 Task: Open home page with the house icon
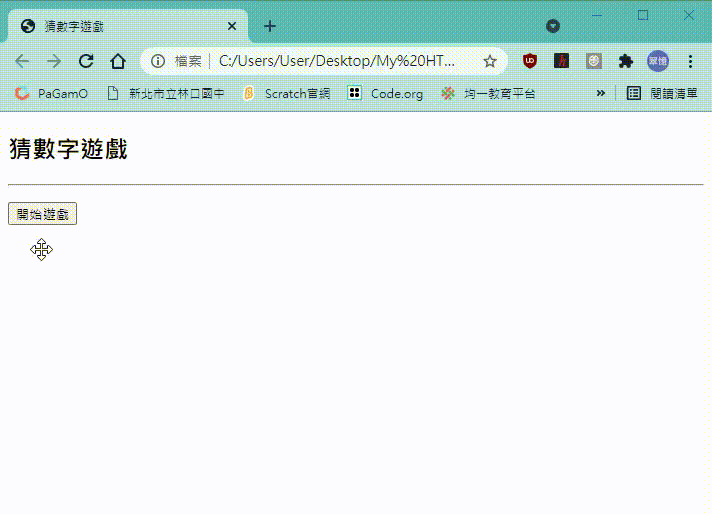(x=118, y=61)
